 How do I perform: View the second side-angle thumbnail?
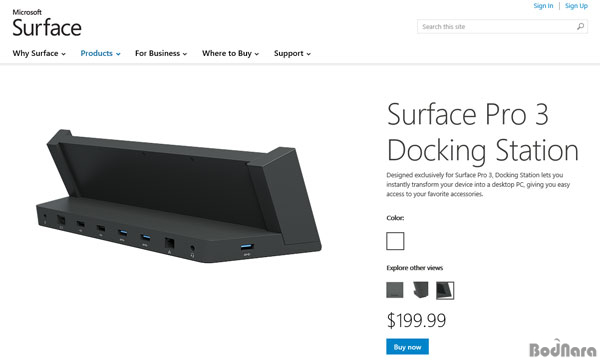(421, 290)
